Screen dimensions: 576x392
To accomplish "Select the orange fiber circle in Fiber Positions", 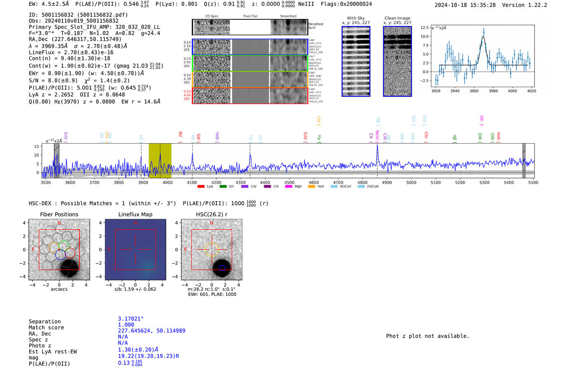I will tap(54, 248).
